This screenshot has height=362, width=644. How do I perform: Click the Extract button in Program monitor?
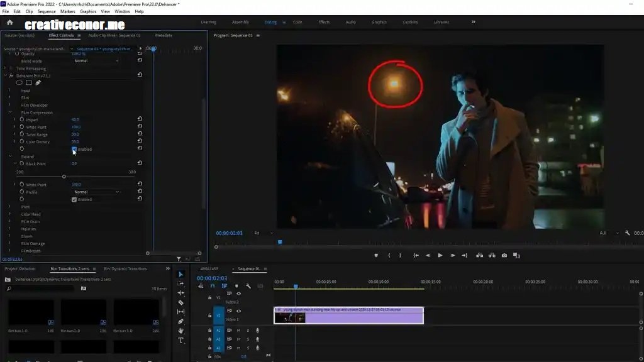492,255
